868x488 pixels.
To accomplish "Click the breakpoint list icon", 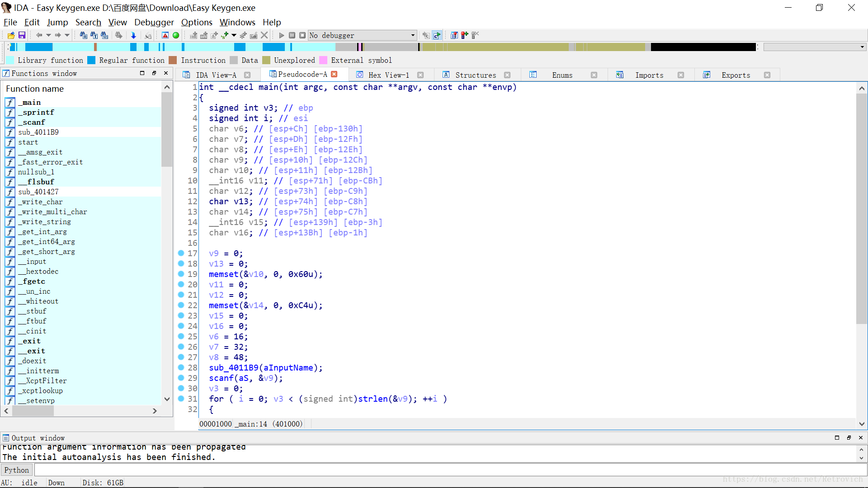I will [x=454, y=35].
